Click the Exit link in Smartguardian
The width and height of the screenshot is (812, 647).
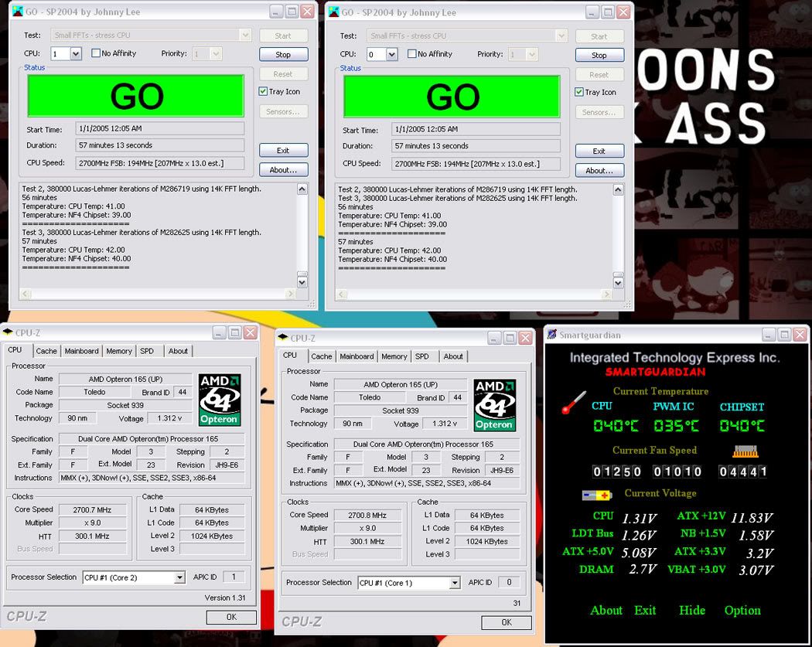pyautogui.click(x=645, y=610)
